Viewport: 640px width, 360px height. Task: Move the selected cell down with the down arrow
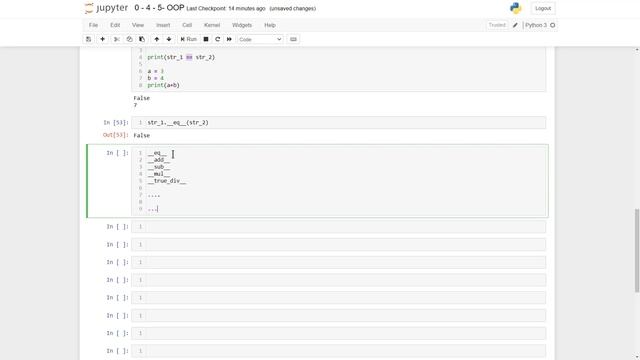tap(169, 39)
